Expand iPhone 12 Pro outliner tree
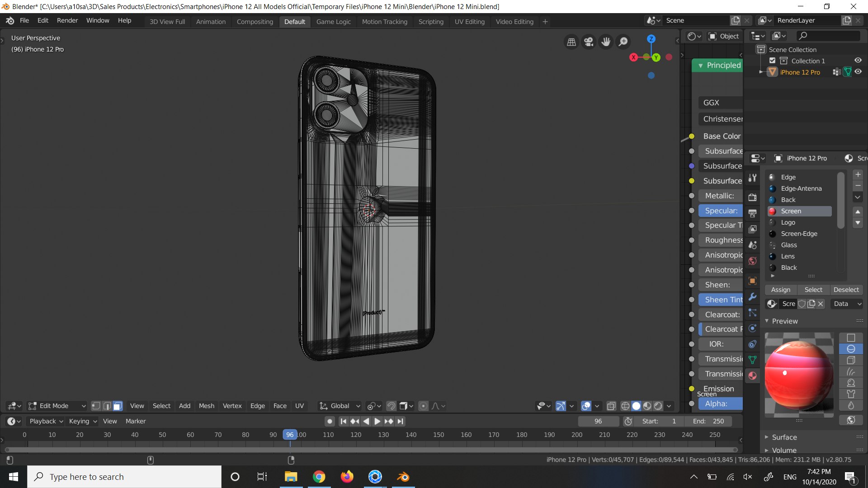Screen dimensions: 868x488 pos(761,72)
